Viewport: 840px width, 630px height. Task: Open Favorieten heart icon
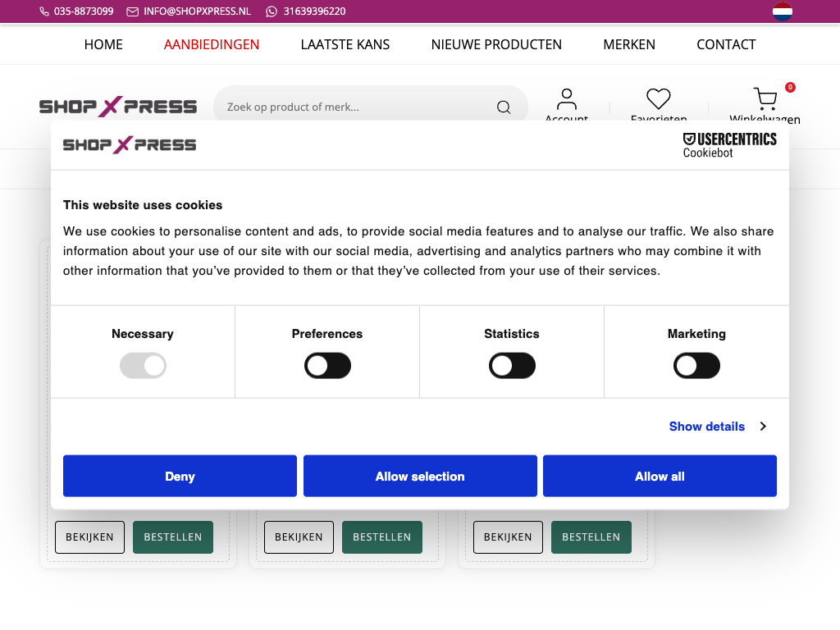[659, 99]
